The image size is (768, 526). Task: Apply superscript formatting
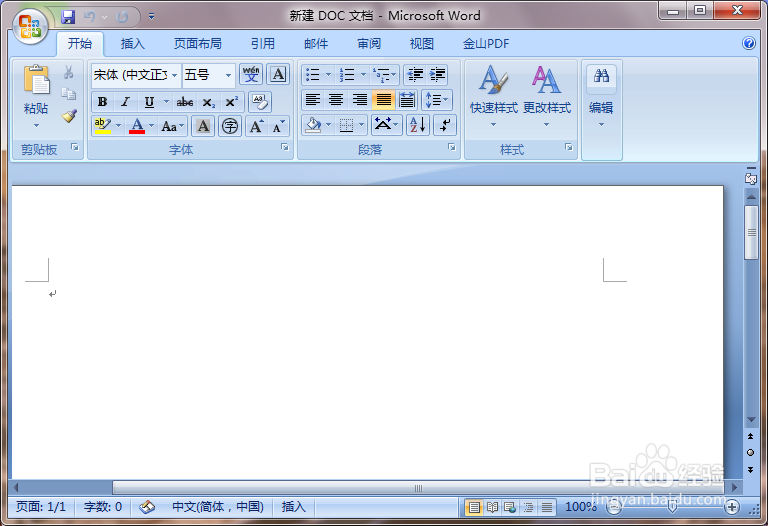coord(231,102)
